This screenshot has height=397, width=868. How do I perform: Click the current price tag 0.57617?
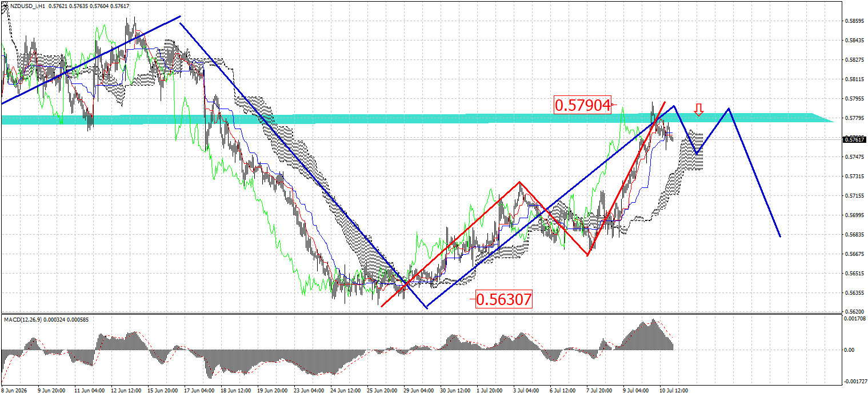coord(854,139)
